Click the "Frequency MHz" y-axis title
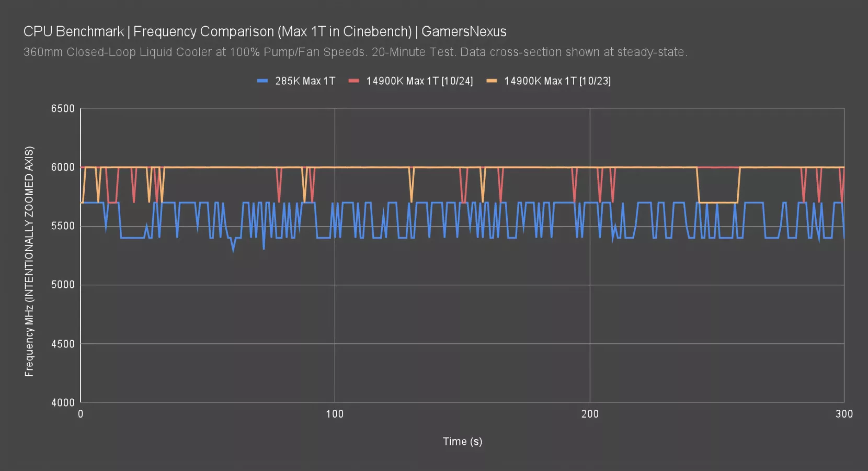 (29, 261)
